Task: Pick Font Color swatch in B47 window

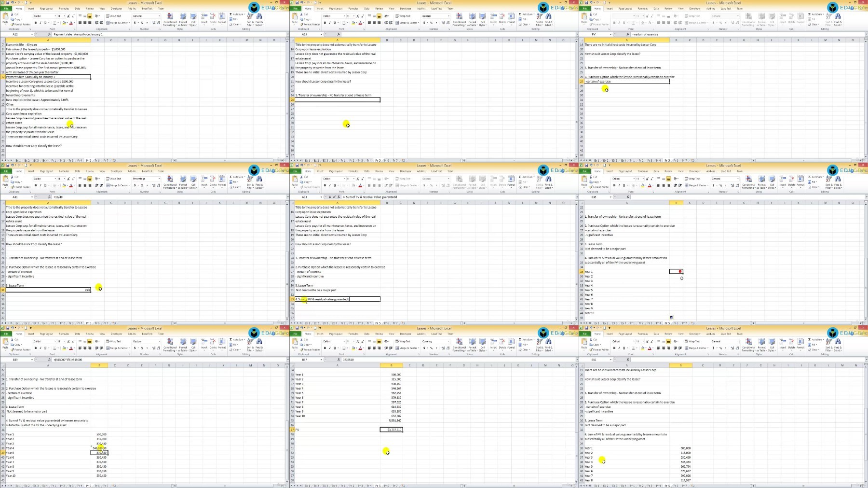Action: (x=360, y=348)
